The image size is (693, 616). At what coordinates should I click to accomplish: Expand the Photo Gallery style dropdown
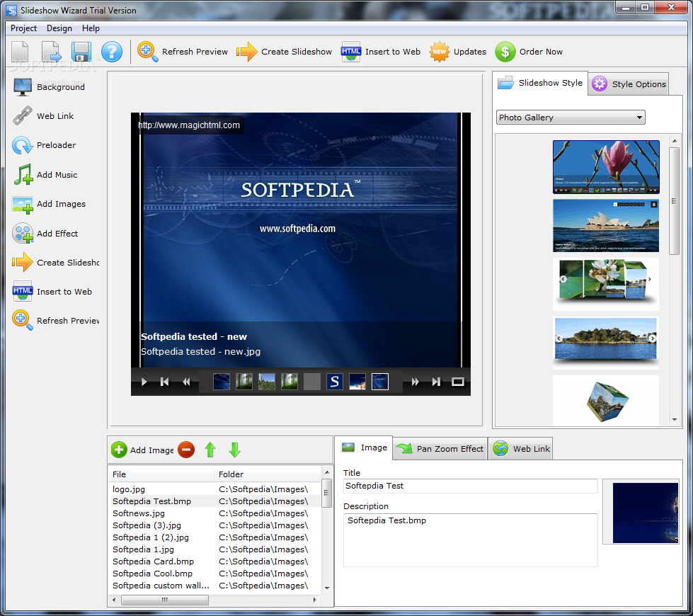tap(571, 118)
